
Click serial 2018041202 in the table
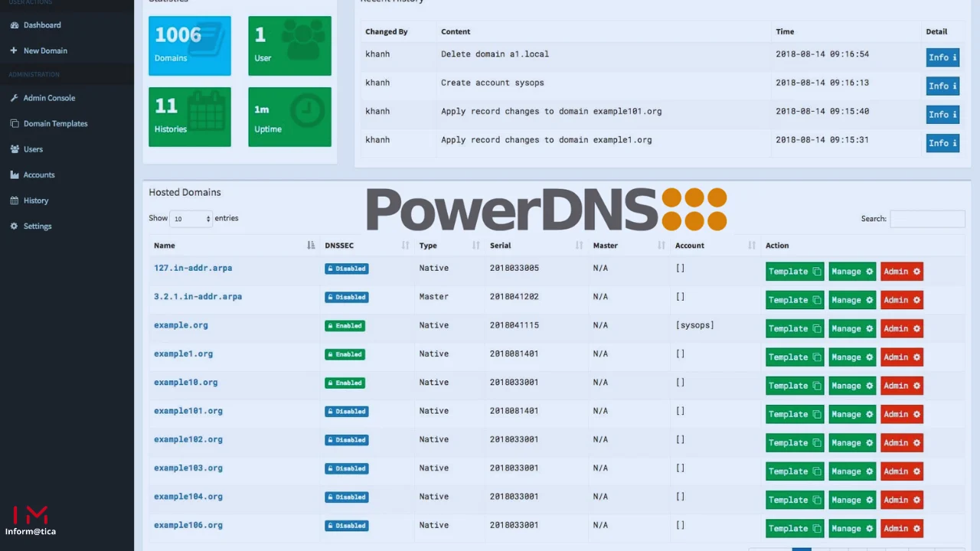pyautogui.click(x=514, y=297)
